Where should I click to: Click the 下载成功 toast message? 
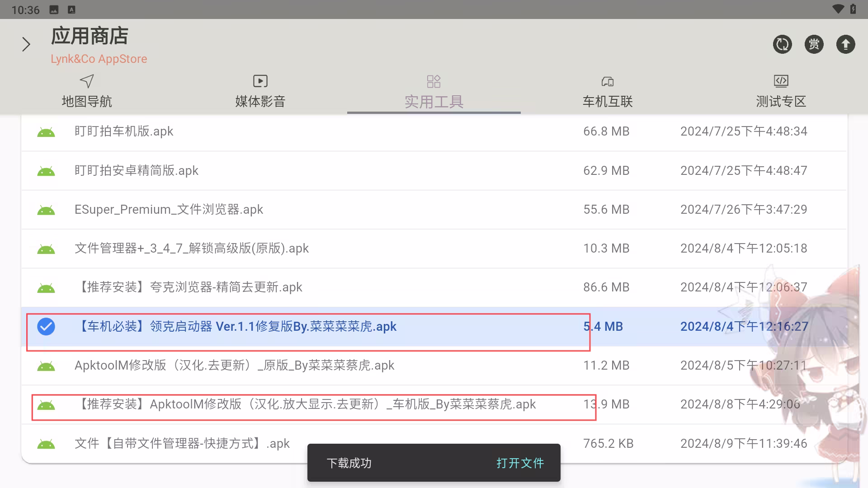click(349, 463)
